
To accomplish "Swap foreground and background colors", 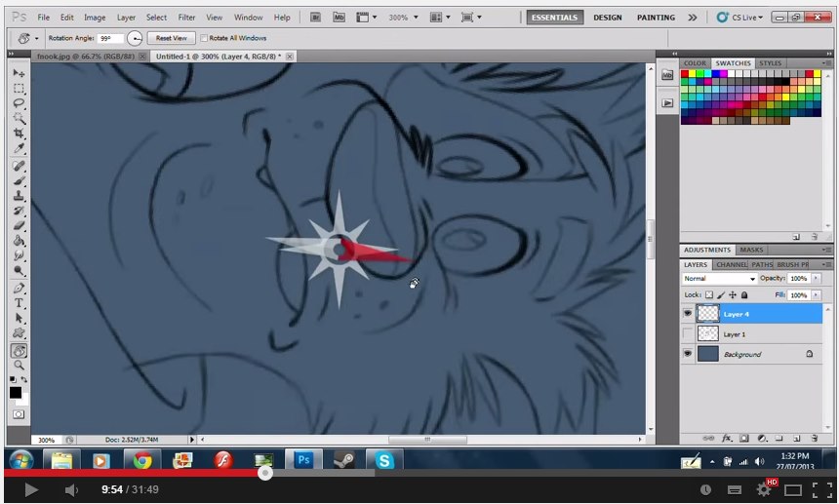I will click(24, 379).
